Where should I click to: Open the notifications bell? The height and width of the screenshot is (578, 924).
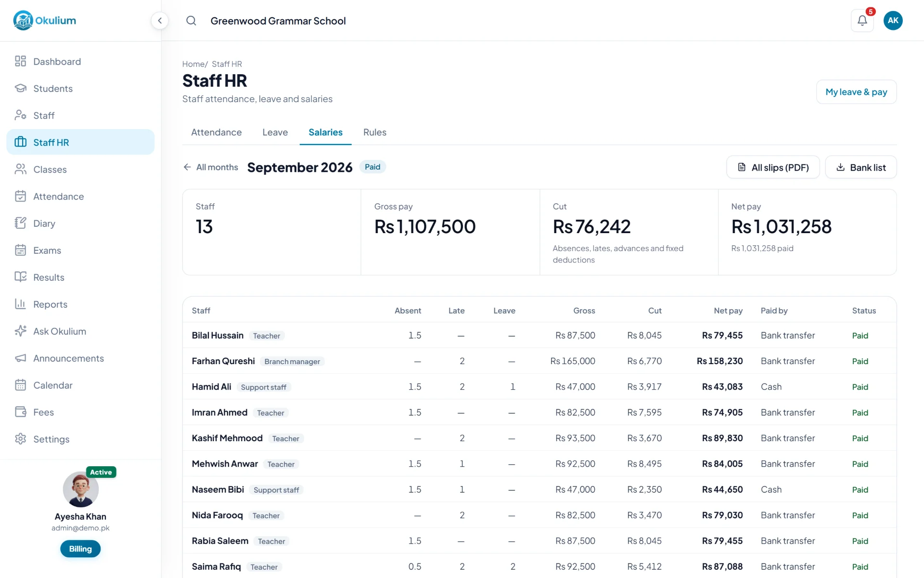pyautogui.click(x=862, y=21)
